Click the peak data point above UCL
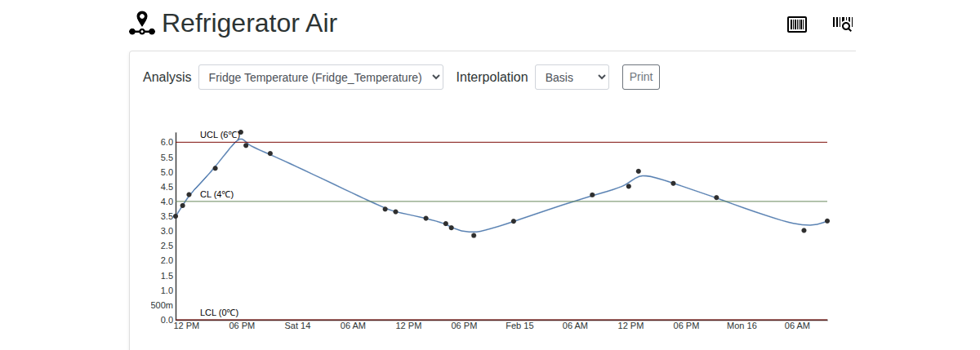 [x=240, y=132]
